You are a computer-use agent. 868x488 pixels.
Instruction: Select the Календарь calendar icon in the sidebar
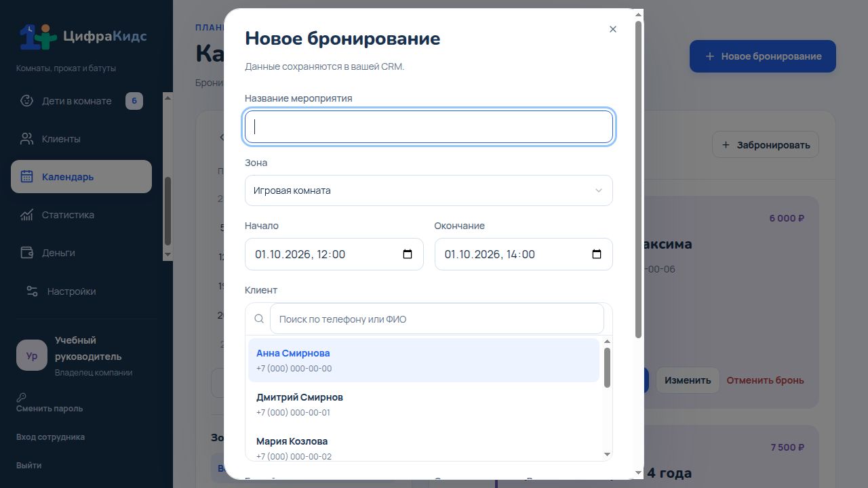point(26,177)
